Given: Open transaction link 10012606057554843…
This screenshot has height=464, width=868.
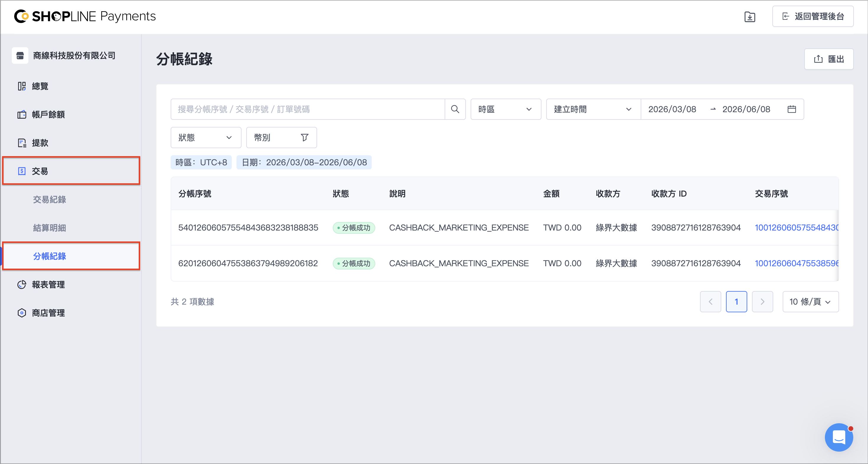Looking at the screenshot, I should click(x=796, y=228).
